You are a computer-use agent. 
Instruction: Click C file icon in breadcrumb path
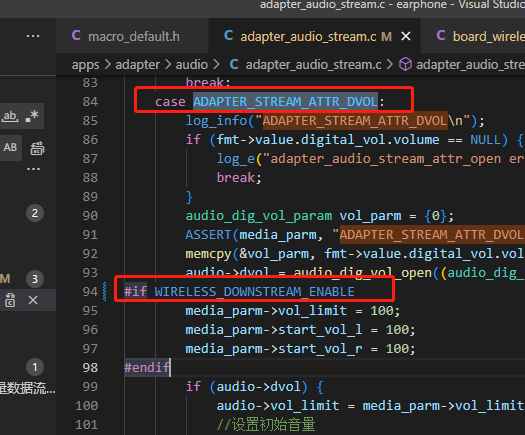(x=234, y=64)
